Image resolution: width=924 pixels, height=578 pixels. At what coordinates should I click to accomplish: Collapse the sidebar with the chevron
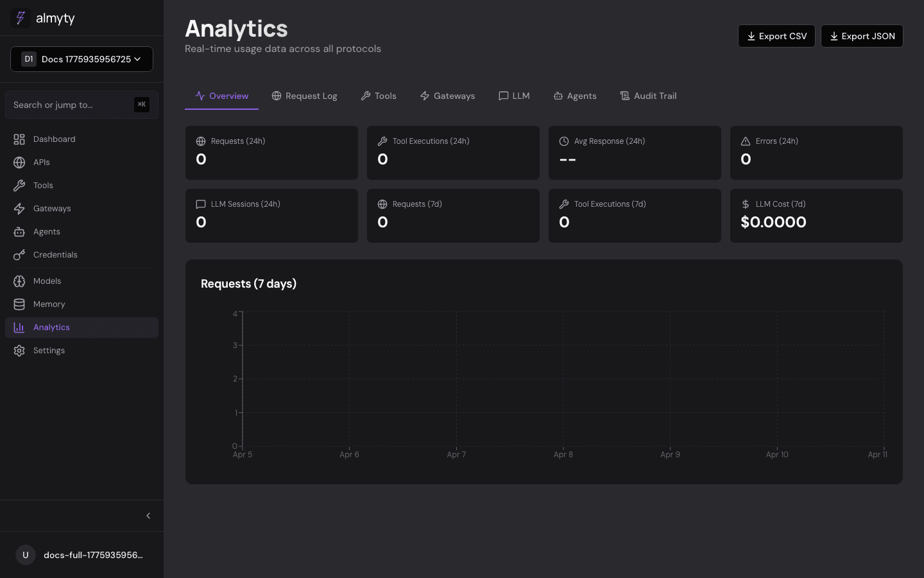(148, 516)
